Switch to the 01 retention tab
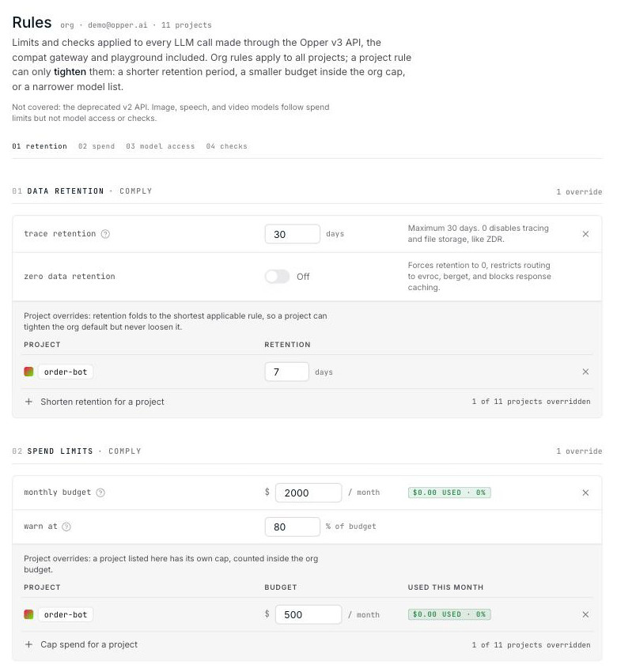The image size is (617, 672). pyautogui.click(x=40, y=146)
